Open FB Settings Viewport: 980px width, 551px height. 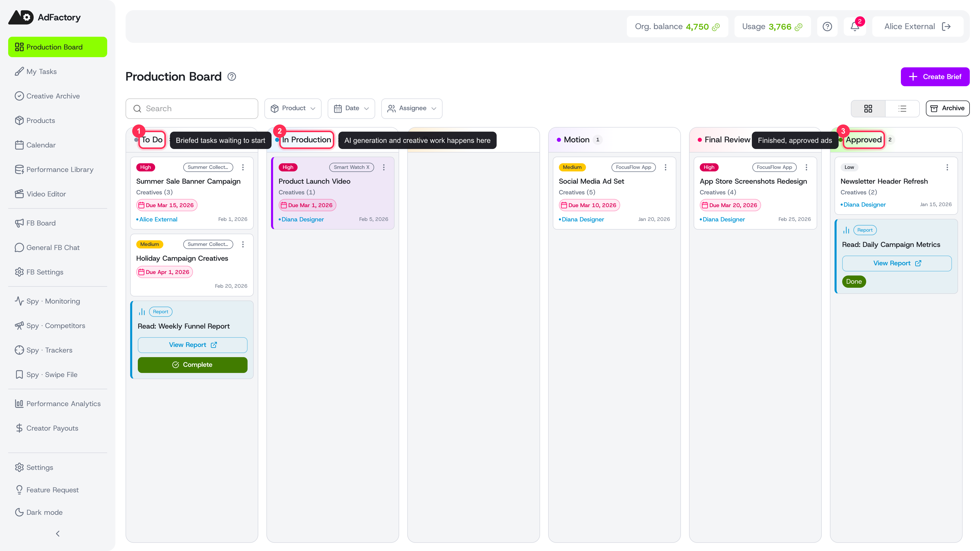pyautogui.click(x=58, y=272)
